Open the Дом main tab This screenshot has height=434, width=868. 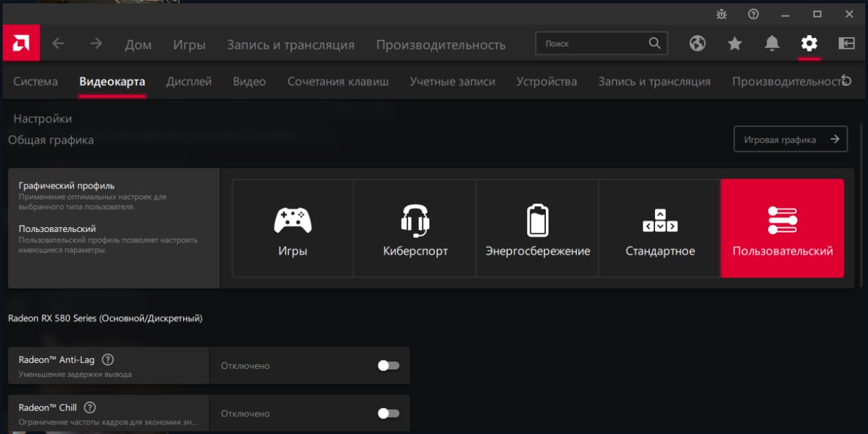tap(138, 45)
